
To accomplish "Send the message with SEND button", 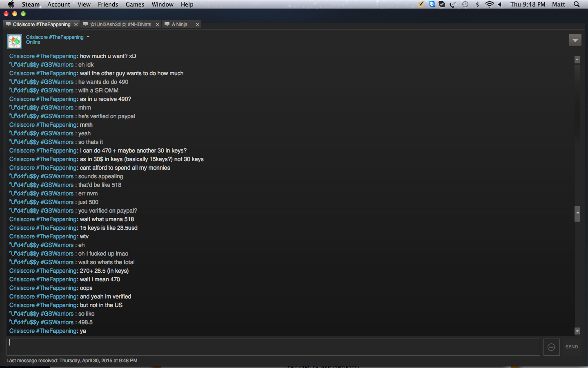I will (x=572, y=347).
